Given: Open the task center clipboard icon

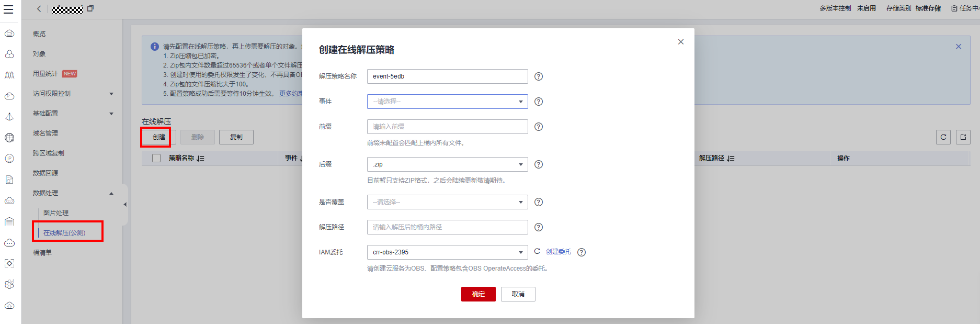Looking at the screenshot, I should 954,8.
